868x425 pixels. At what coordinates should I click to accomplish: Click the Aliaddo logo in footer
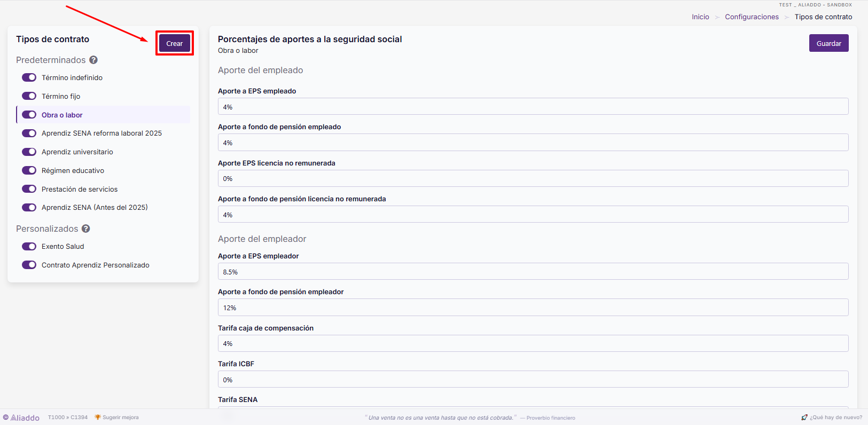[x=21, y=418]
